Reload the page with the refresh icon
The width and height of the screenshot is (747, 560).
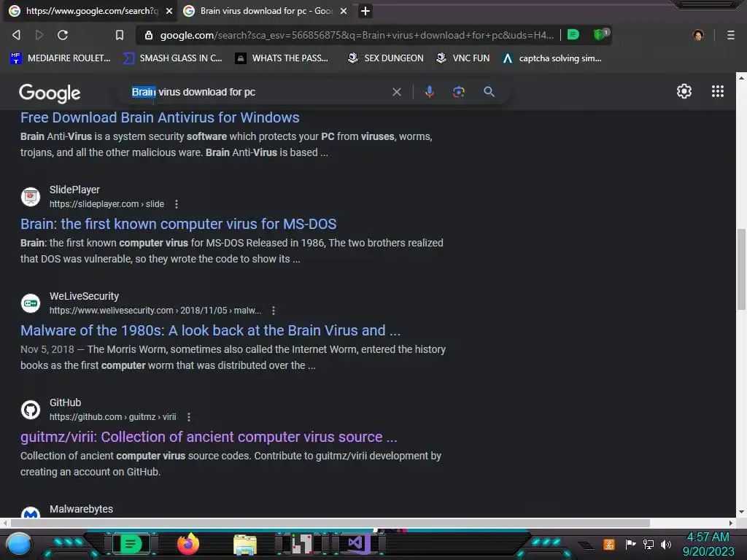(x=63, y=35)
